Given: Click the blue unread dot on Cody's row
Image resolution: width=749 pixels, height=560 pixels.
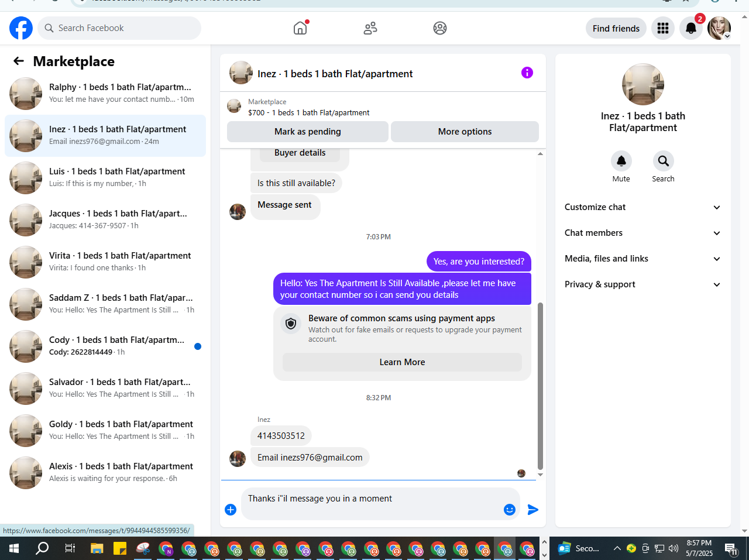Looking at the screenshot, I should pyautogui.click(x=198, y=346).
